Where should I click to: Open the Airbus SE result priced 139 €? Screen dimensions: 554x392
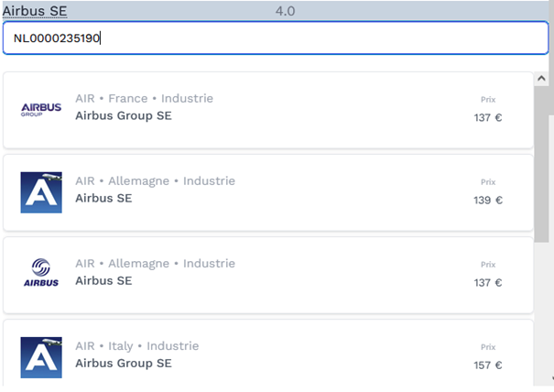[103, 199]
